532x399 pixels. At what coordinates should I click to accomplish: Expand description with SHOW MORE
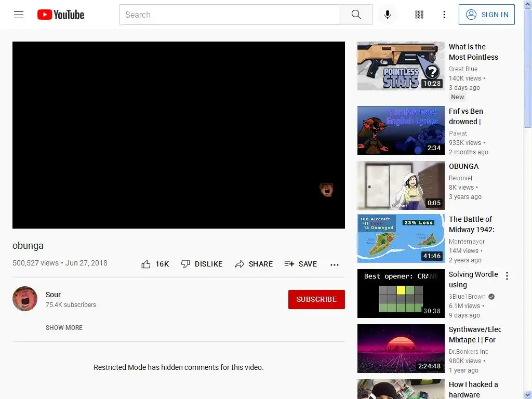pyautogui.click(x=64, y=328)
